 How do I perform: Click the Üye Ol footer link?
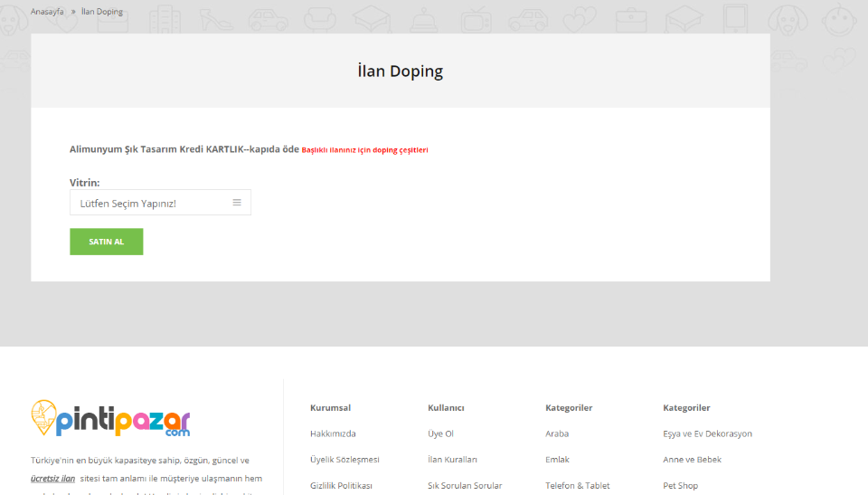(x=440, y=433)
